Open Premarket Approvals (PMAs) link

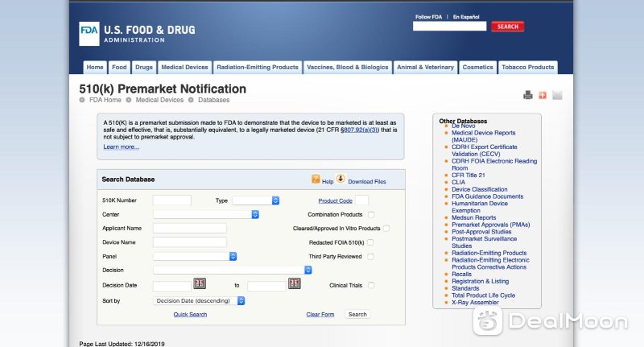click(x=491, y=225)
